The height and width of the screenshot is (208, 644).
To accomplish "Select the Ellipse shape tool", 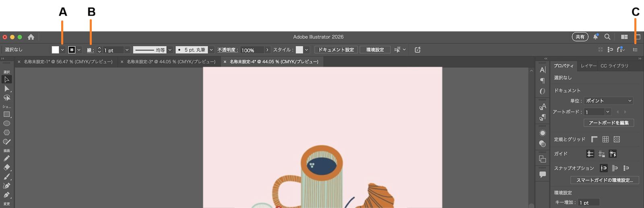I will (x=7, y=123).
